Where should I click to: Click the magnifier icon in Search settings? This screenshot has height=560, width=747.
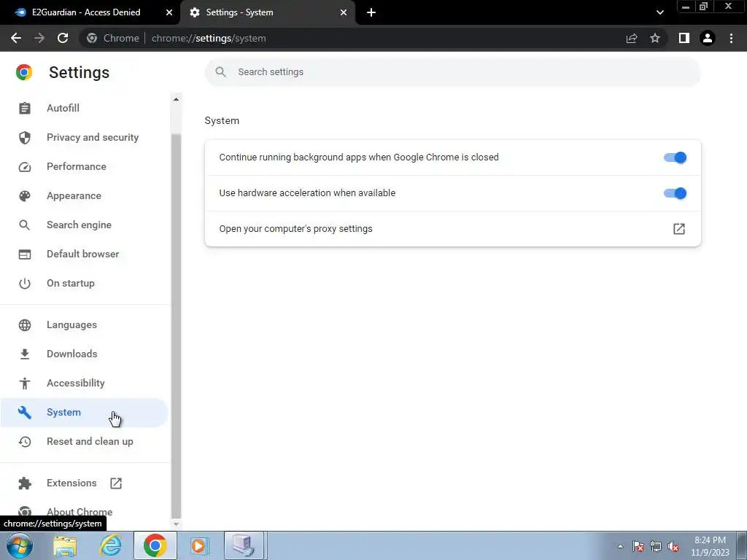220,72
